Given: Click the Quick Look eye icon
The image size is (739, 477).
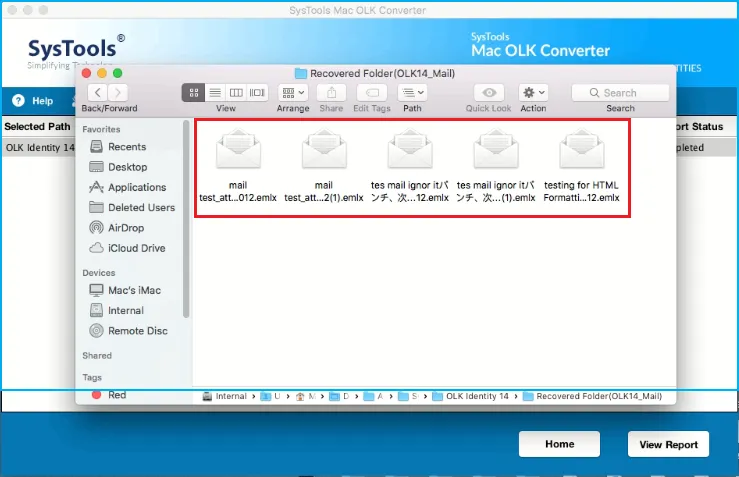Looking at the screenshot, I should pos(489,92).
